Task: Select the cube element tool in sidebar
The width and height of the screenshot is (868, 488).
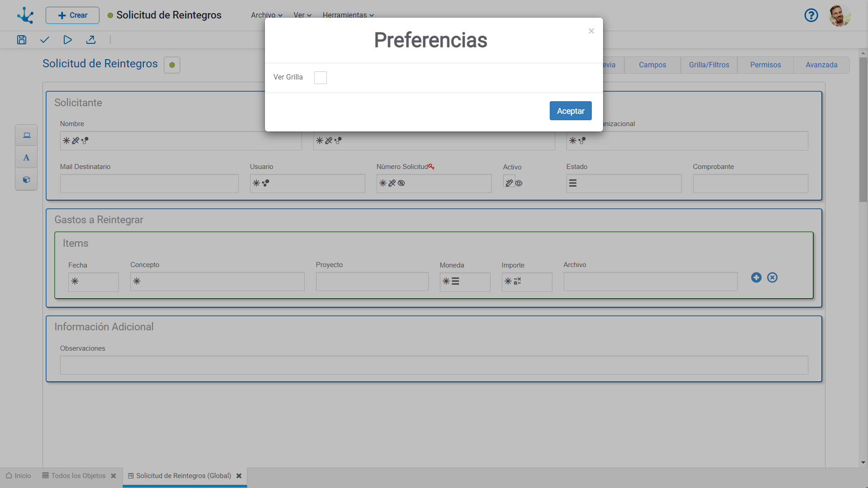Action: 27,179
